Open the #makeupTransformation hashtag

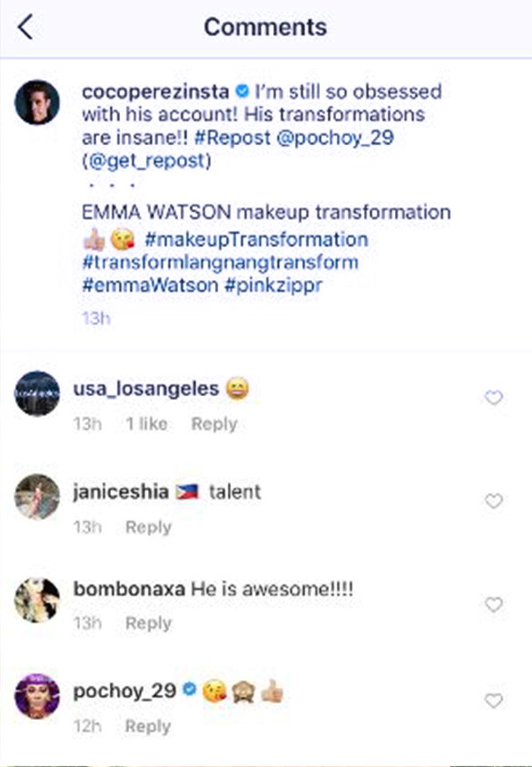coord(256,239)
